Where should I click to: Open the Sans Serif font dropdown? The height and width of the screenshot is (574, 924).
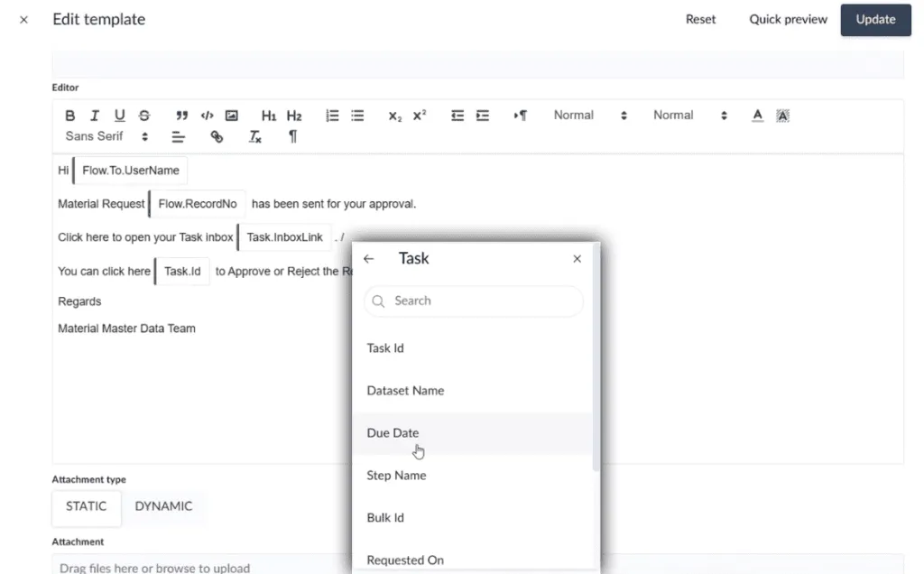pyautogui.click(x=106, y=137)
